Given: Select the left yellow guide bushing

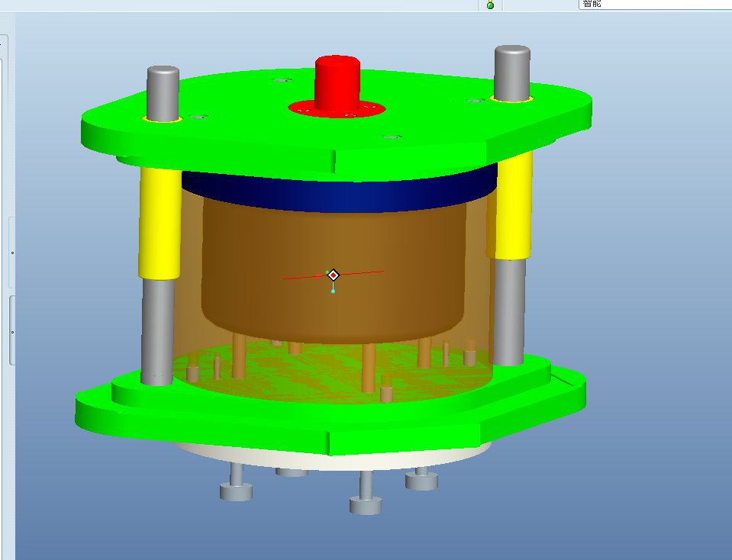Looking at the screenshot, I should 160,223.
